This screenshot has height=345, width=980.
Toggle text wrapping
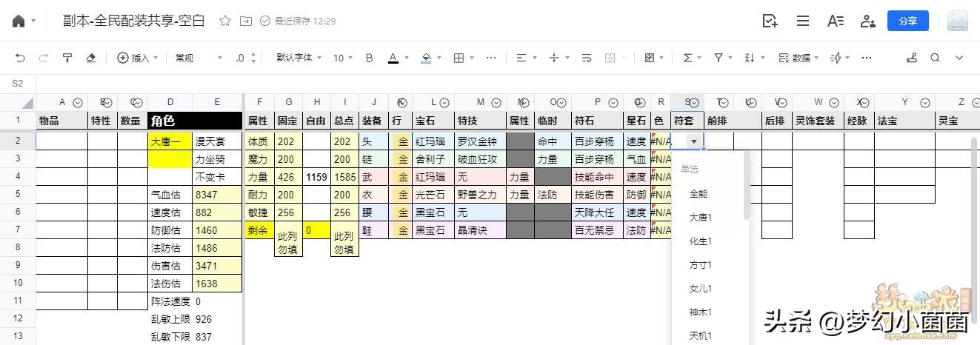pyautogui.click(x=587, y=58)
